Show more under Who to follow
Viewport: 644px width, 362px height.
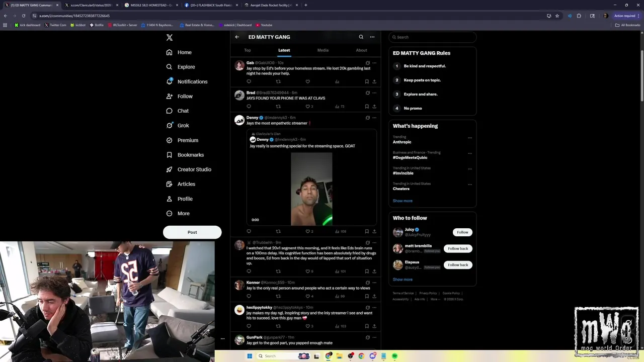click(x=403, y=280)
